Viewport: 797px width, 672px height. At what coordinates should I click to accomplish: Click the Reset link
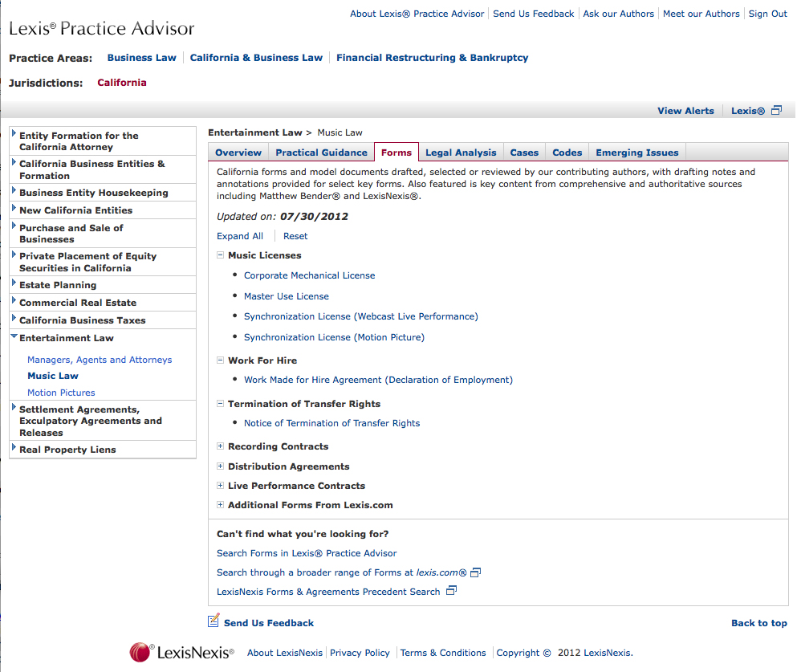[x=295, y=235]
